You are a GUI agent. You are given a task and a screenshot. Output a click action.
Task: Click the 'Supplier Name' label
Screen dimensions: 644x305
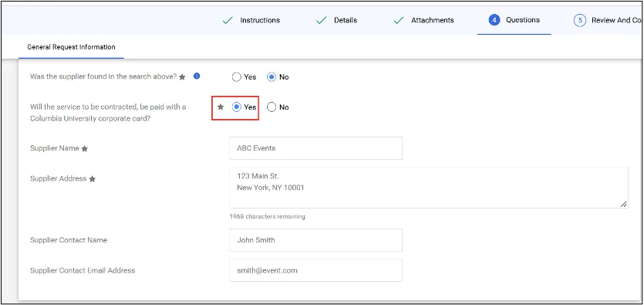click(x=55, y=148)
